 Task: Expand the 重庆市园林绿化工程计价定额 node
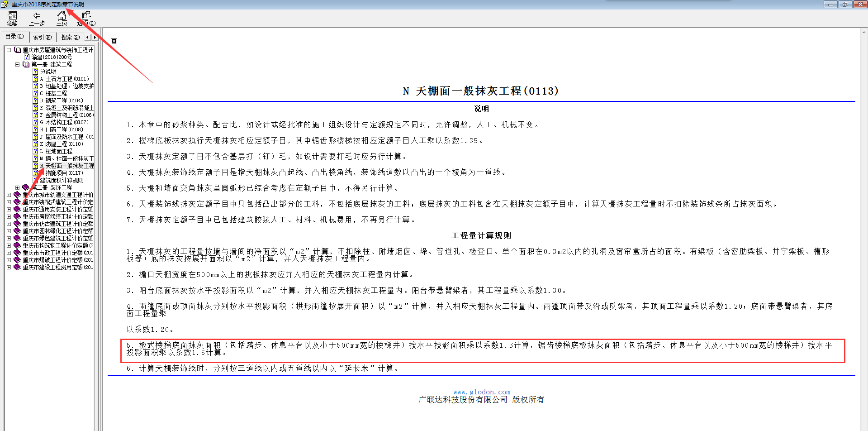pos(9,231)
